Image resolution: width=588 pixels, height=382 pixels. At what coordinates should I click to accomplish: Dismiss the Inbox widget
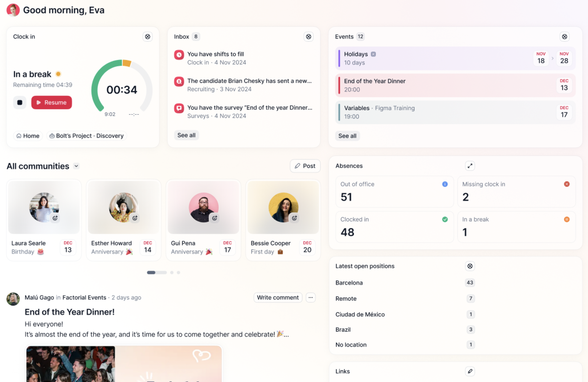point(308,37)
